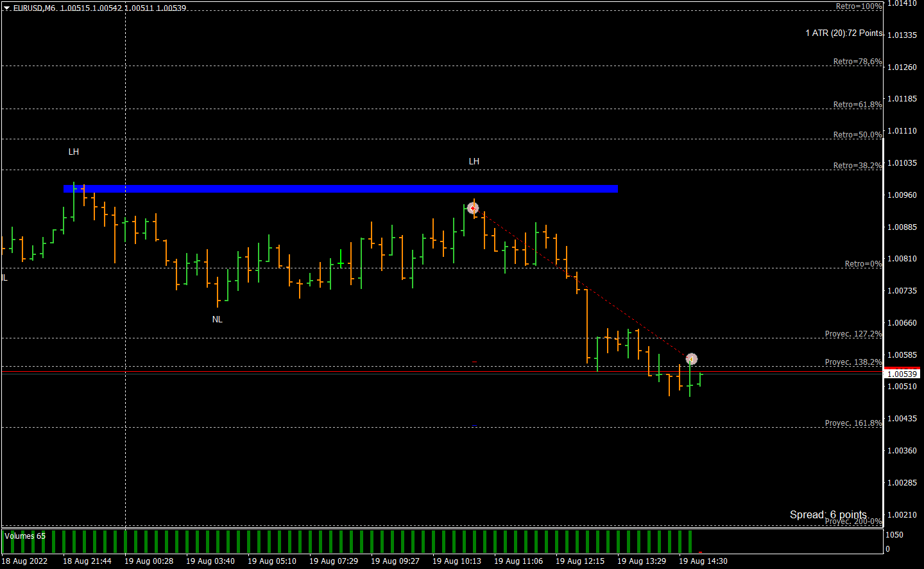The width and height of the screenshot is (924, 569).
Task: Click the 0 volume scale label
Action: (888, 549)
